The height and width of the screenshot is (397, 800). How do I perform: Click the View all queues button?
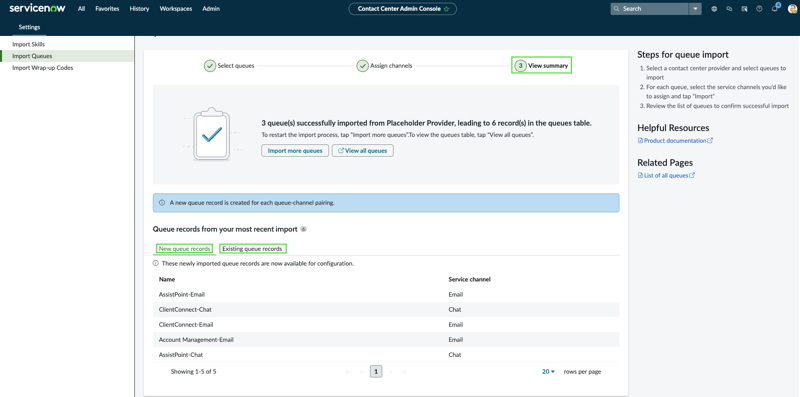tap(363, 151)
